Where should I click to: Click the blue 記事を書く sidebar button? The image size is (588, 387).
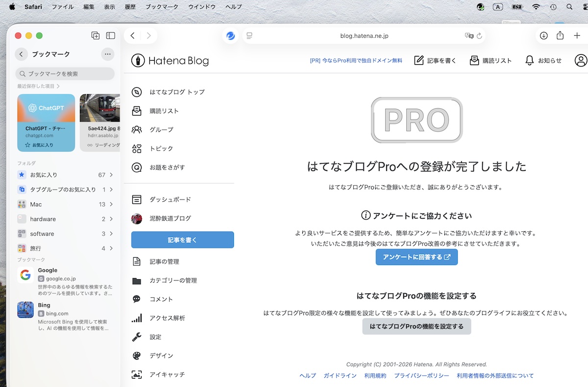(x=182, y=240)
